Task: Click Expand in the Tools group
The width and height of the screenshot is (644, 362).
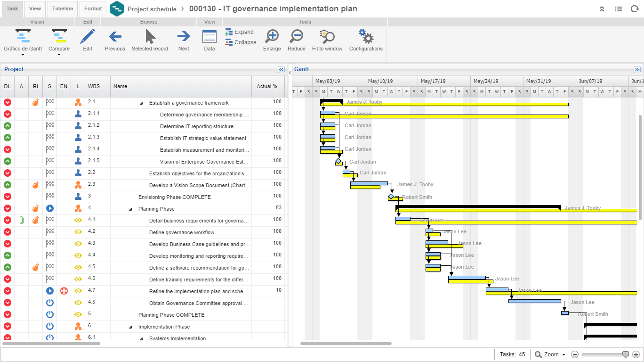Action: tap(240, 32)
